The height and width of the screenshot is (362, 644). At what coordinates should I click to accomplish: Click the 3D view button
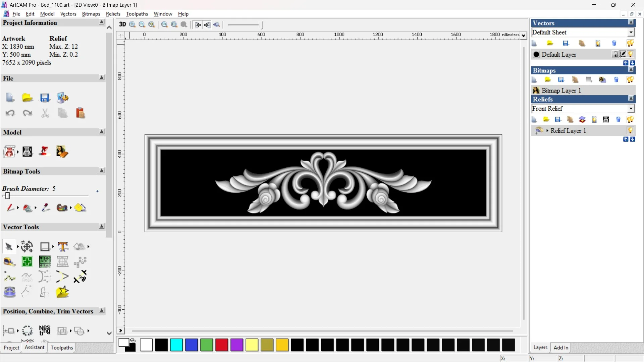(122, 24)
